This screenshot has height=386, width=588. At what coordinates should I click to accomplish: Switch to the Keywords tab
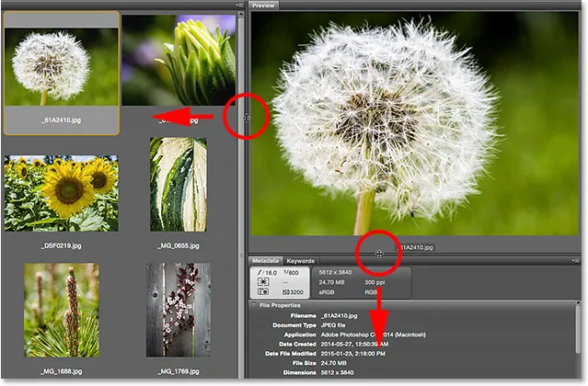300,261
